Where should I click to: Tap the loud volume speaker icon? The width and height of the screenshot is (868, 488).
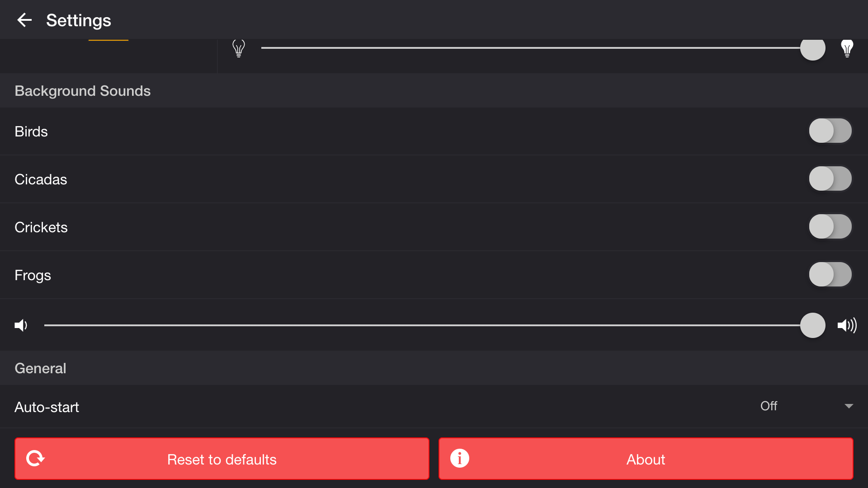click(x=847, y=325)
